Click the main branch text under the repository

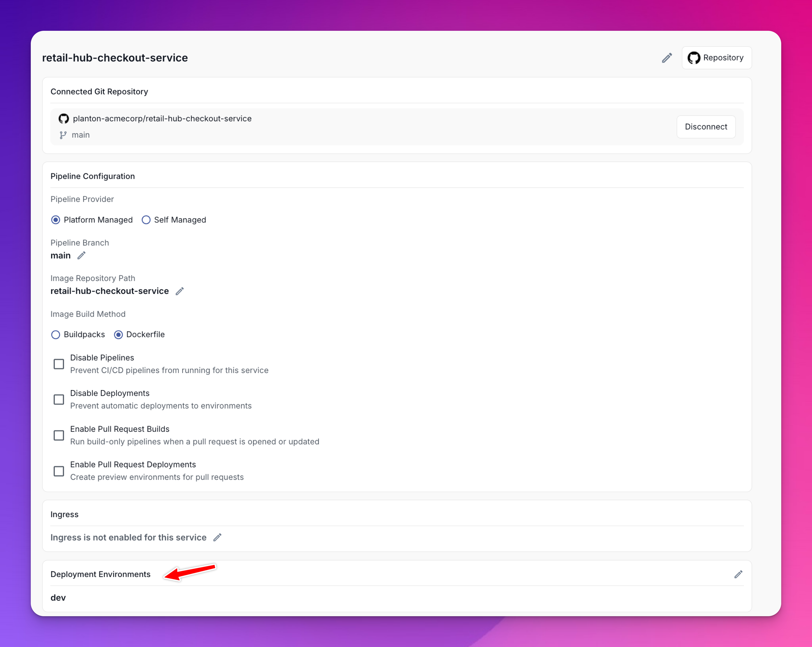(x=81, y=135)
